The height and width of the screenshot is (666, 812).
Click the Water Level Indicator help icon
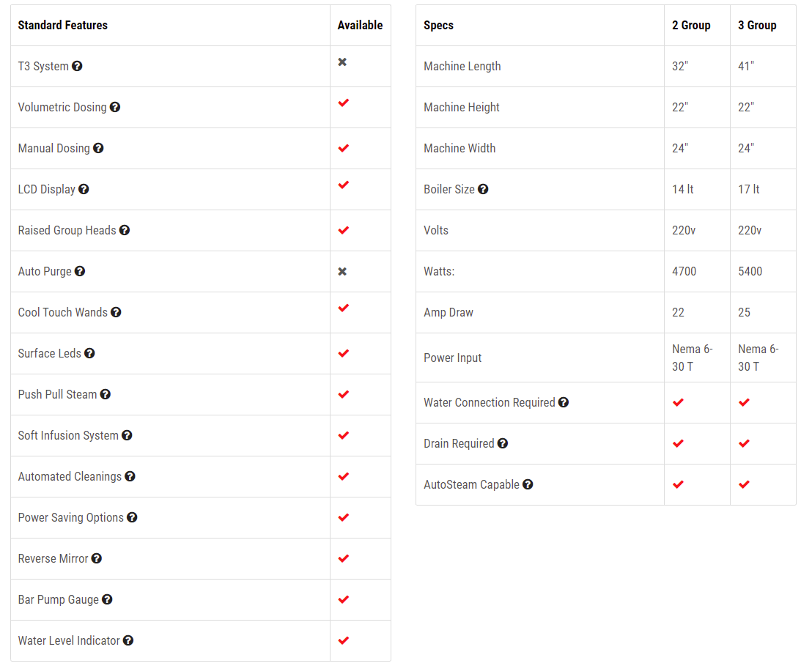pos(128,640)
